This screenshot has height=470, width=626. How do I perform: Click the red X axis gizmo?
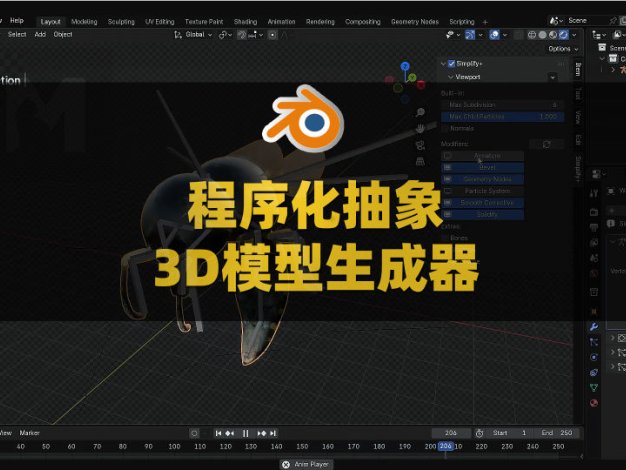(421, 84)
